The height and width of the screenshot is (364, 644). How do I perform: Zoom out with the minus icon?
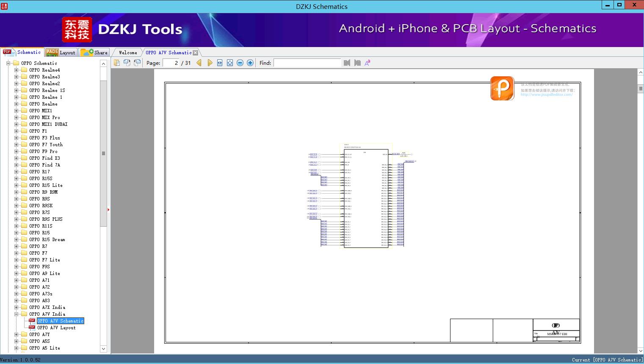point(240,63)
